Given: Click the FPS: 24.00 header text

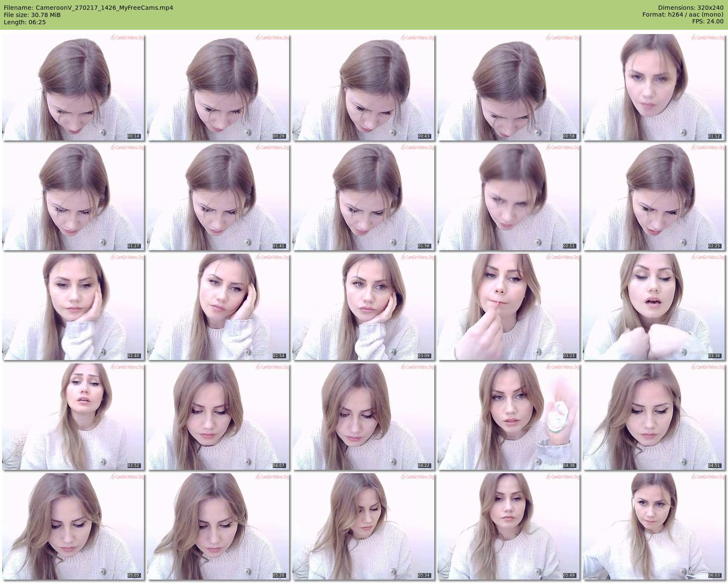Looking at the screenshot, I should click(708, 21).
